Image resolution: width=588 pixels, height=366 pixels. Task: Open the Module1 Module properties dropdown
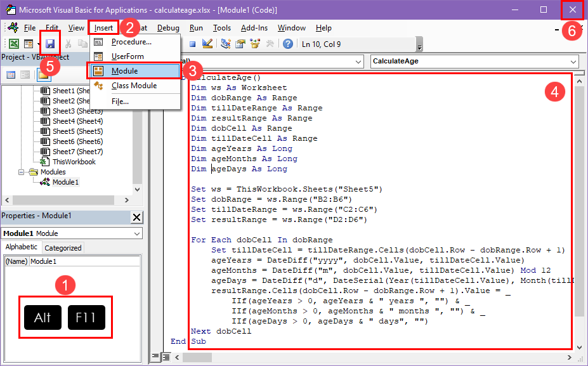[137, 233]
